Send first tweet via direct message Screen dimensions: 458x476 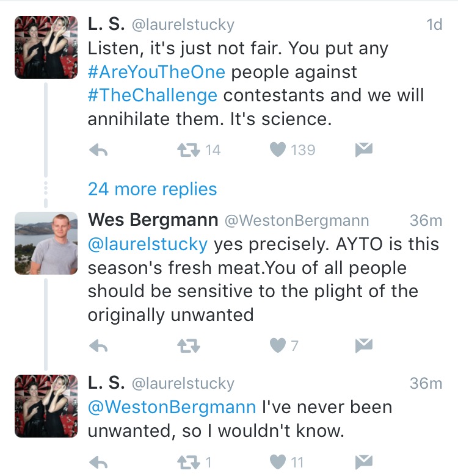[x=364, y=150]
